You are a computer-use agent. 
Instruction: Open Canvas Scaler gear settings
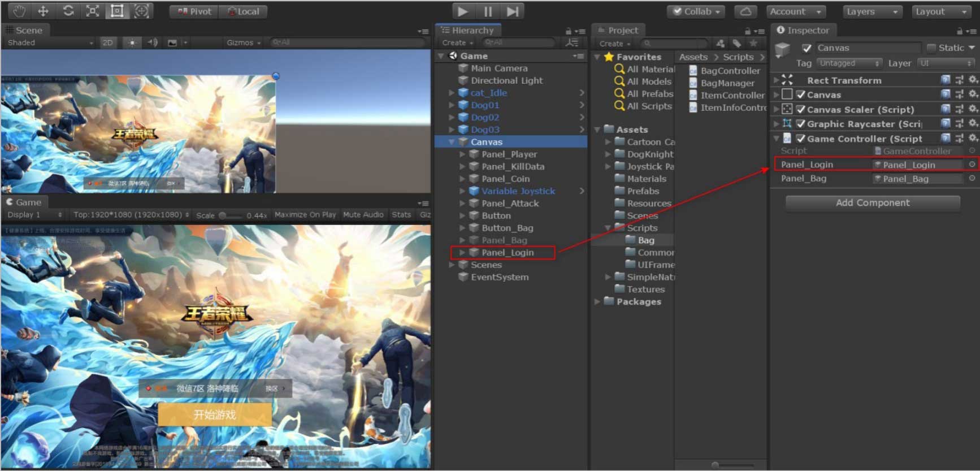973,109
